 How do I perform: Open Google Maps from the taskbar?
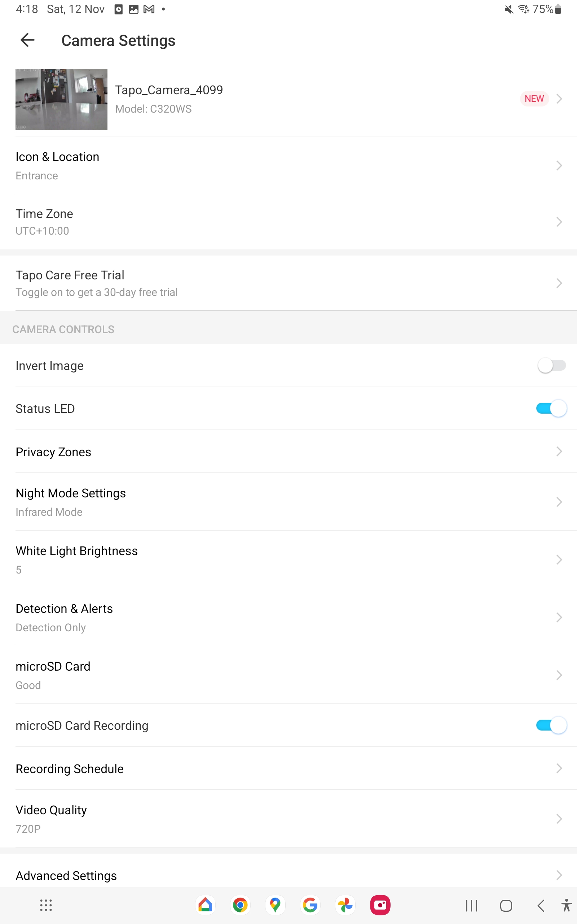pos(275,905)
